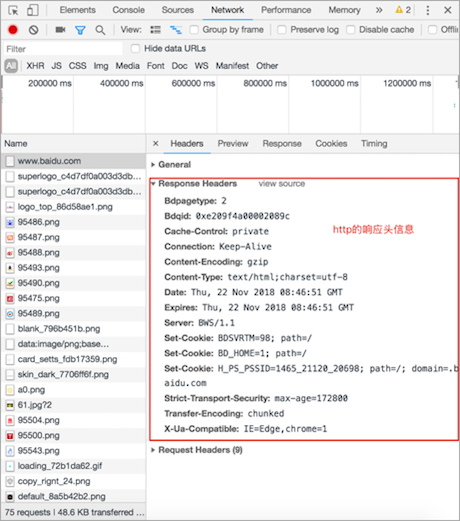The width and height of the screenshot is (460, 521).
Task: Click the Name column header
Action: tap(73, 144)
